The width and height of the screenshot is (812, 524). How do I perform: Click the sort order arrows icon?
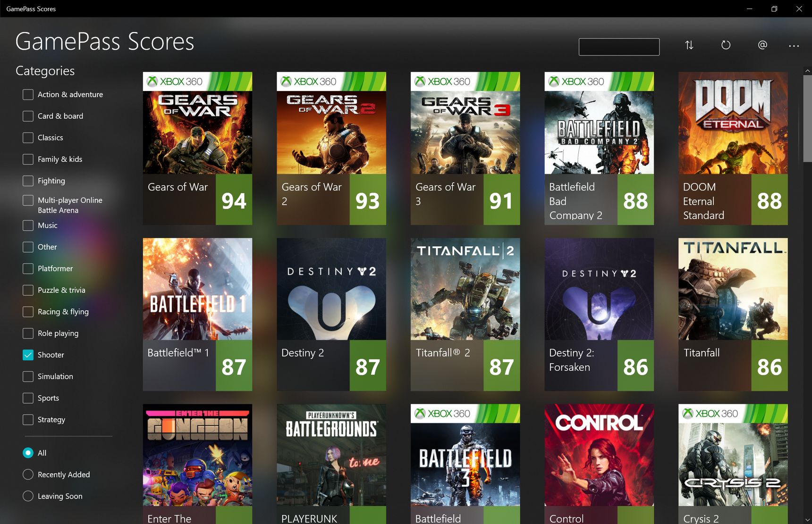[689, 45]
